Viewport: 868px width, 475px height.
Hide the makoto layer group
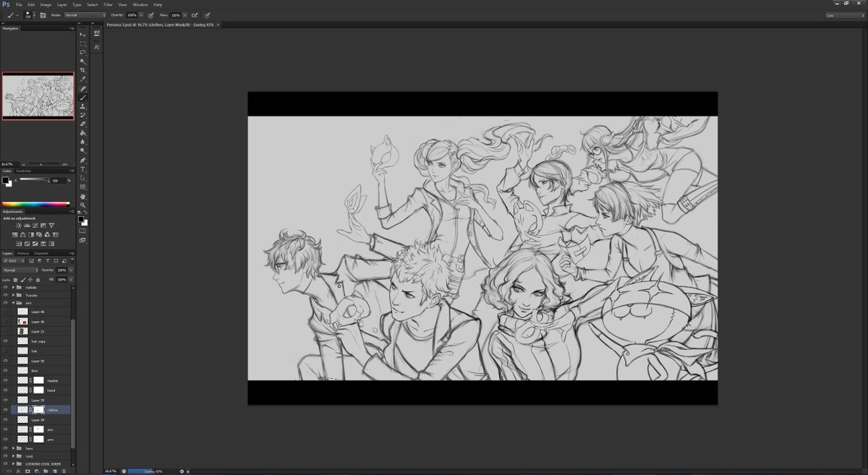[5, 287]
